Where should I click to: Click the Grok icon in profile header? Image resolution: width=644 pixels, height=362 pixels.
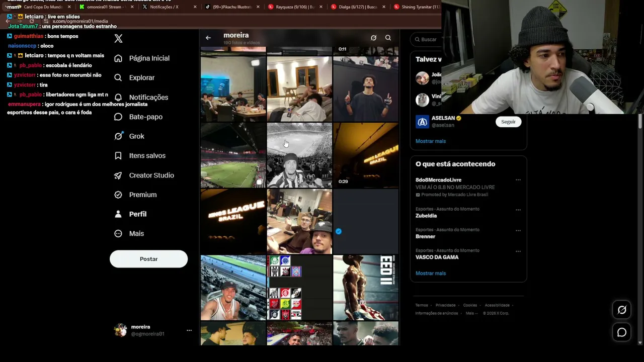coord(373,38)
